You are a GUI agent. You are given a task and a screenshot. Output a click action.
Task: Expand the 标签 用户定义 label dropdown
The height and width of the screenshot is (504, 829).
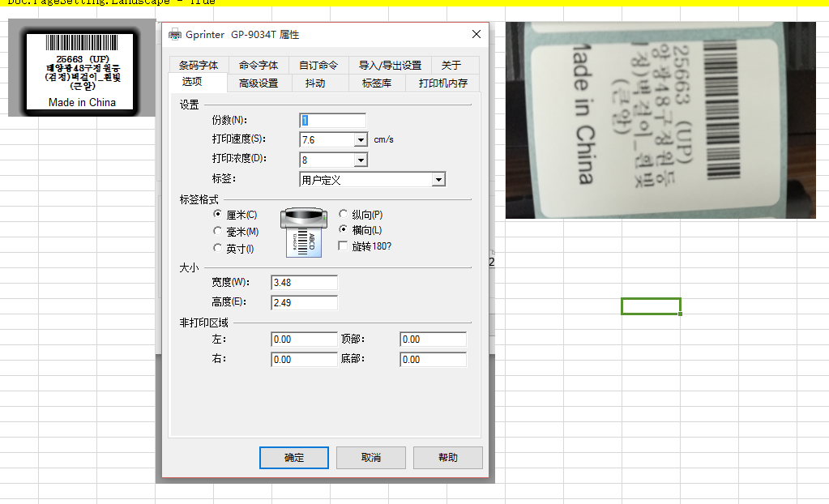point(438,180)
